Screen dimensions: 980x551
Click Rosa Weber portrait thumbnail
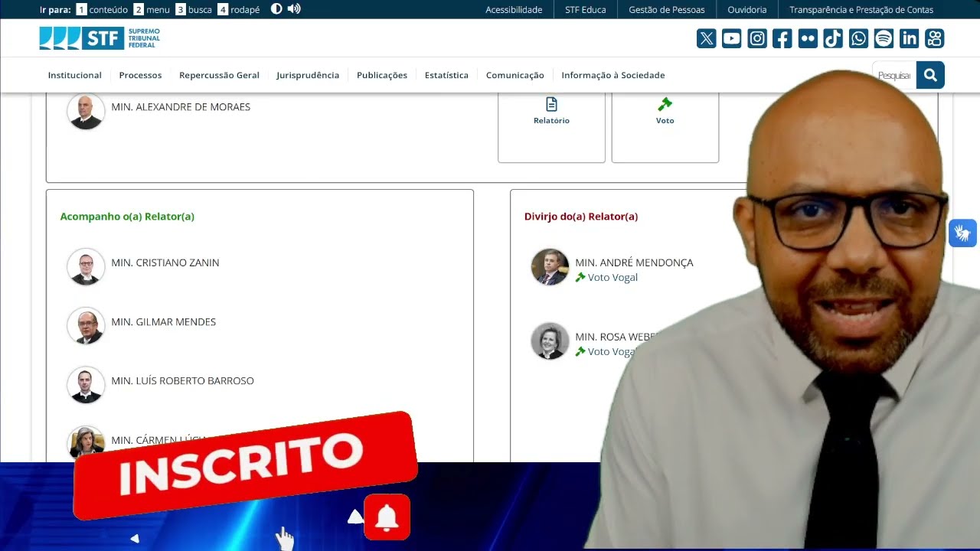click(550, 341)
